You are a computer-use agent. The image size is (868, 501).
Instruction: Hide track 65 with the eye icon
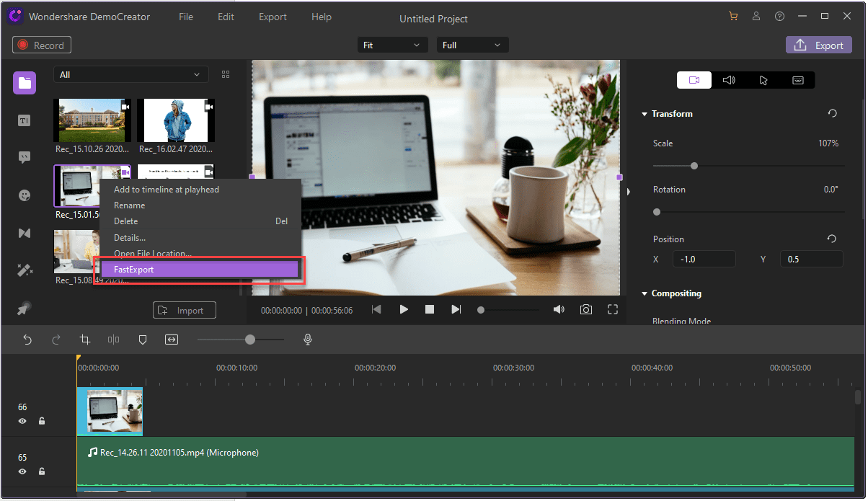22,471
